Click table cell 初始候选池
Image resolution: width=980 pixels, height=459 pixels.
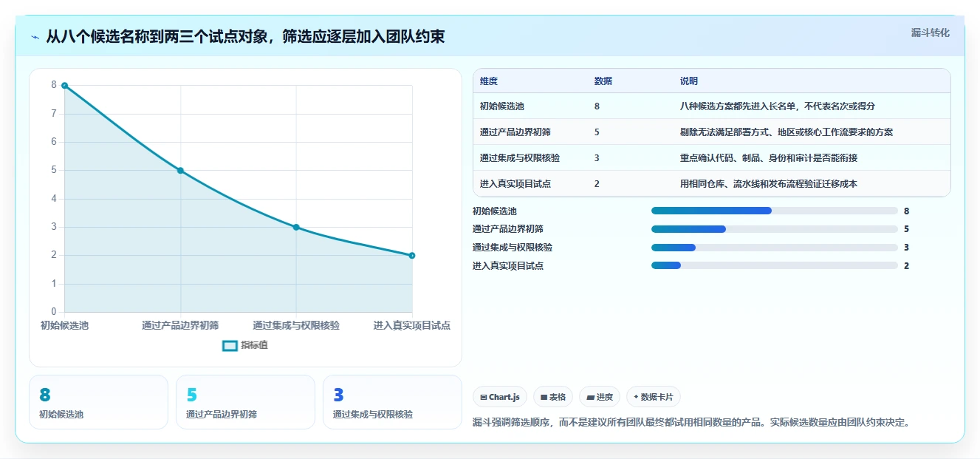502,106
